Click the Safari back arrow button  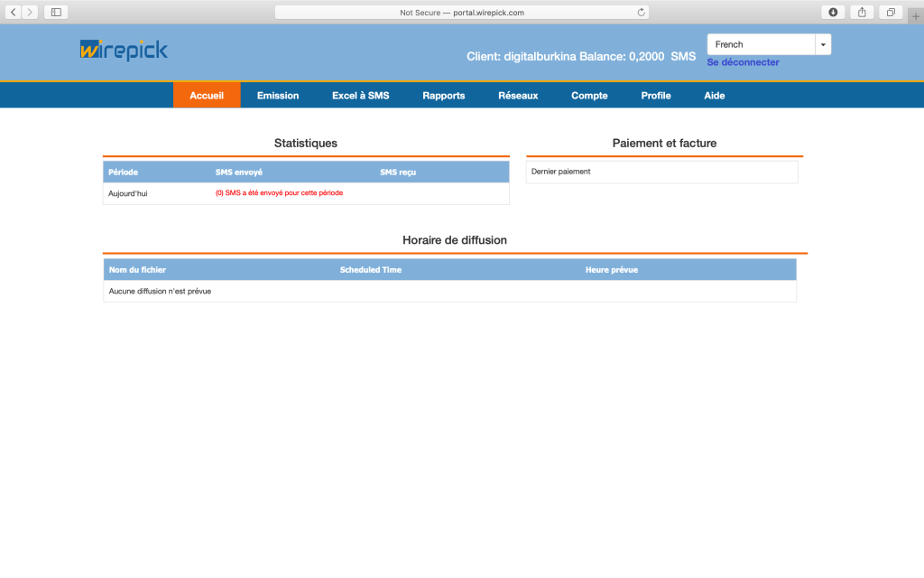14,12
